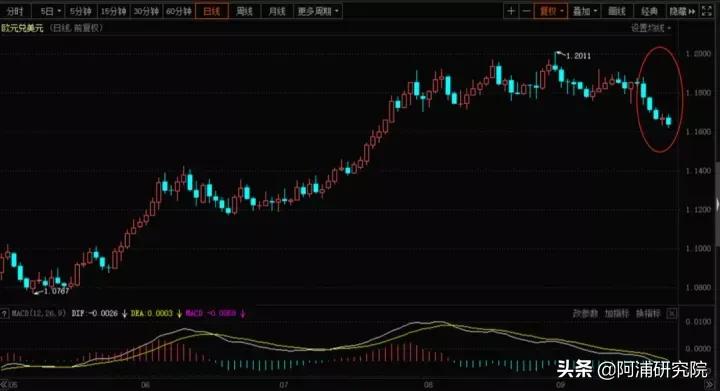Select the 30分钟 timeframe tab
Image resolution: width=720 pixels, height=391 pixels.
pyautogui.click(x=146, y=11)
